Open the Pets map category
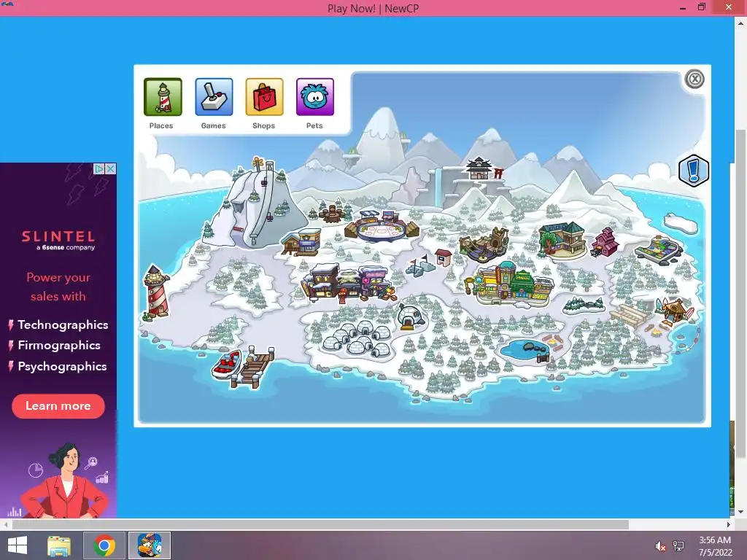The width and height of the screenshot is (747, 560). 315,97
